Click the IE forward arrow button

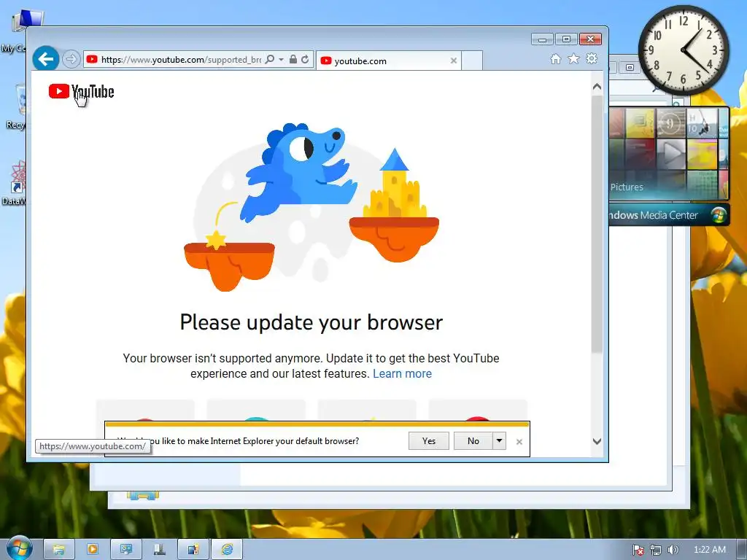(x=71, y=60)
